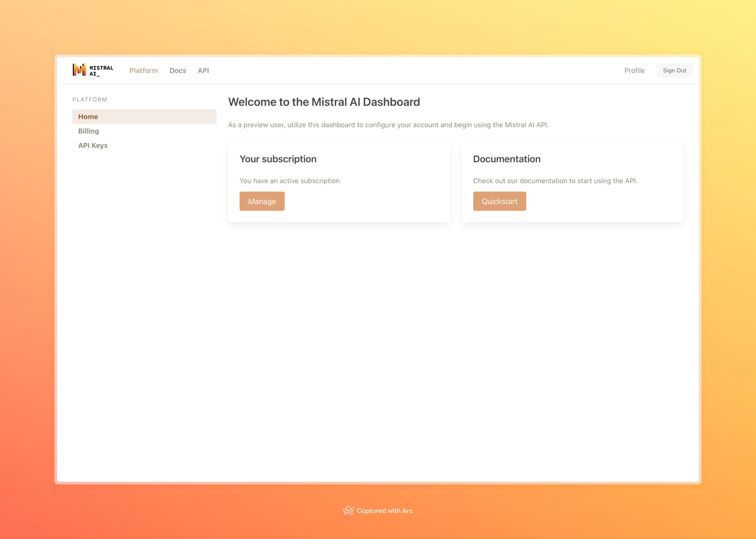Open the API nav item
The width and height of the screenshot is (756, 539).
tap(203, 71)
